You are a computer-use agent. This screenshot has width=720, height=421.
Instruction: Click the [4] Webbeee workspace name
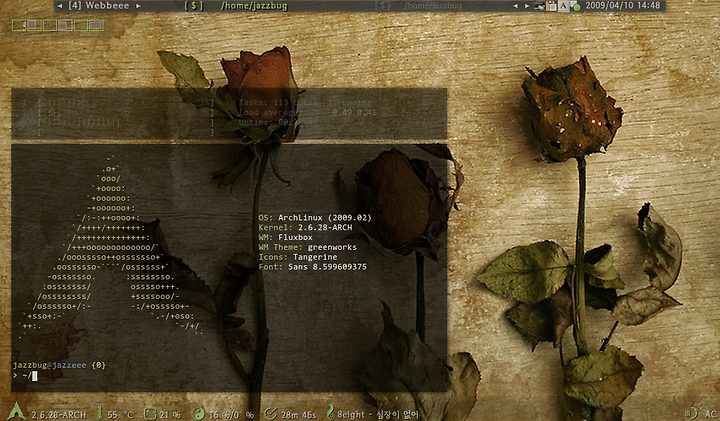[x=99, y=6]
